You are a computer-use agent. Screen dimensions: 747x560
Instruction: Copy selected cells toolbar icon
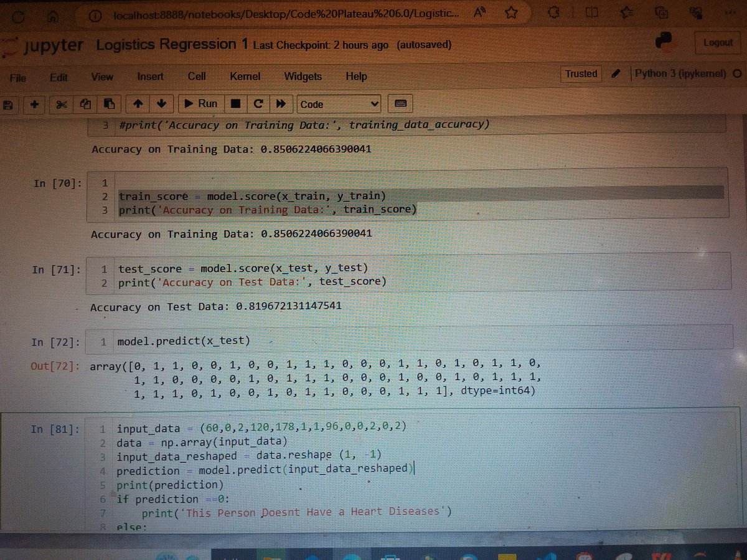click(x=85, y=105)
